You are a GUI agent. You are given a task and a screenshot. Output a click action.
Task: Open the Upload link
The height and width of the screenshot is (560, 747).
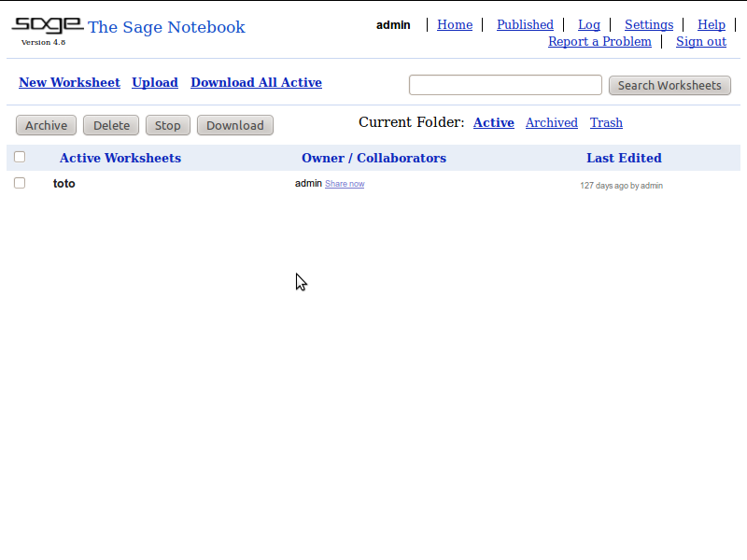(x=155, y=82)
